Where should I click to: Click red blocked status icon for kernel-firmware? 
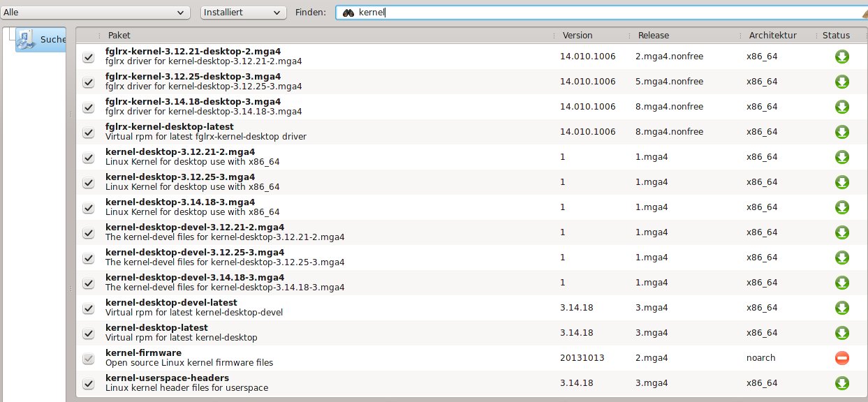842,358
